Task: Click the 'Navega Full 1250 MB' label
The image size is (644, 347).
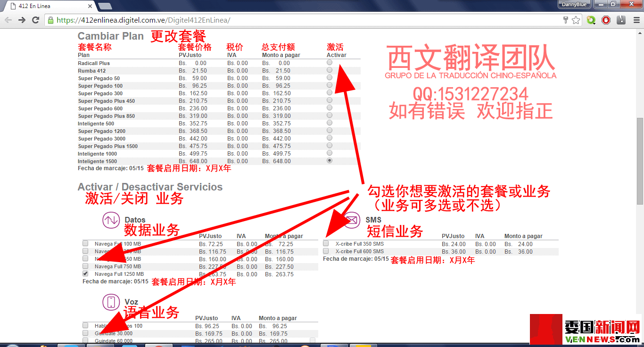Action: pyautogui.click(x=119, y=274)
